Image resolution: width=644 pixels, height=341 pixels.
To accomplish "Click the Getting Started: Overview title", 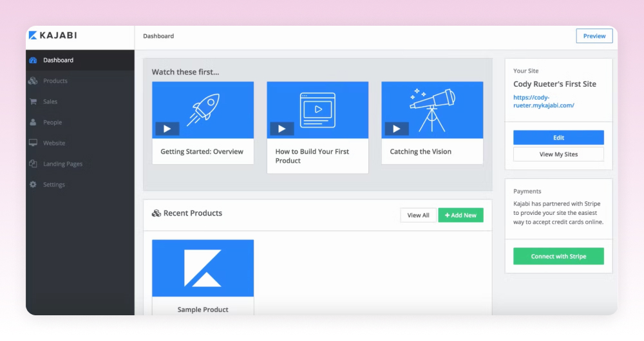I will click(202, 151).
